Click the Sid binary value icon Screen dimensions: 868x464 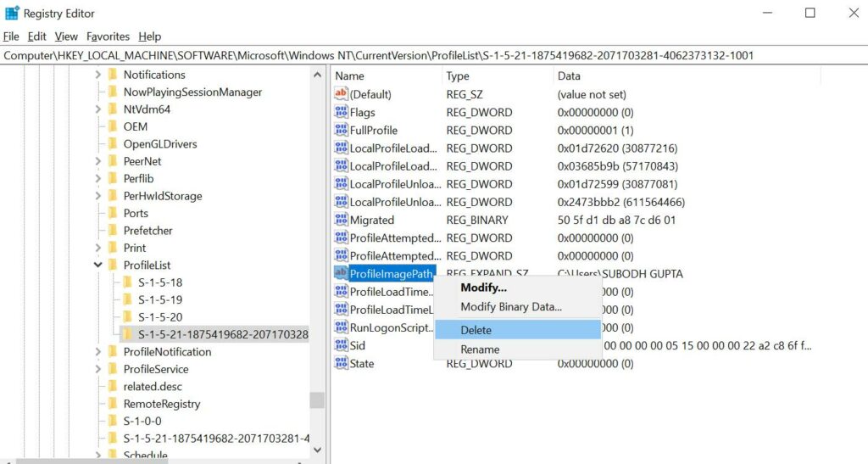341,345
